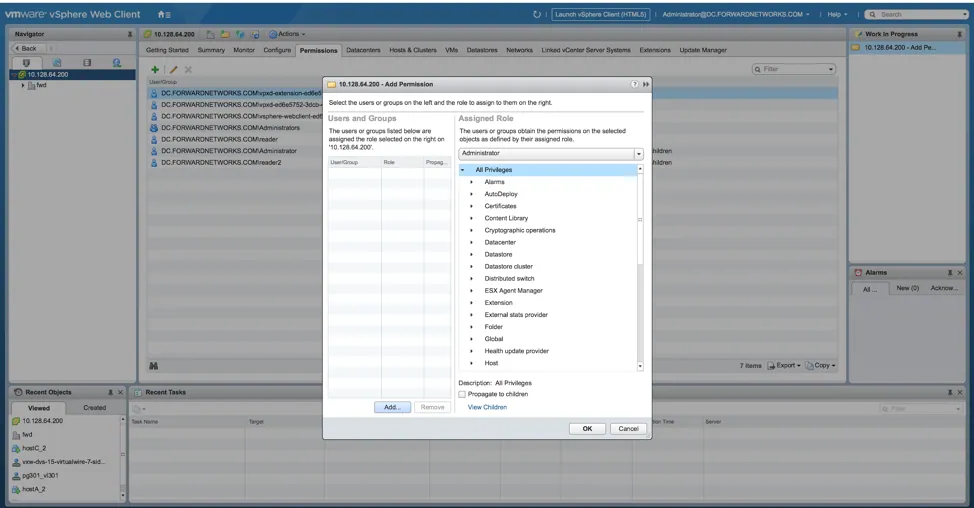Click the pencil edit permission icon

(x=173, y=70)
